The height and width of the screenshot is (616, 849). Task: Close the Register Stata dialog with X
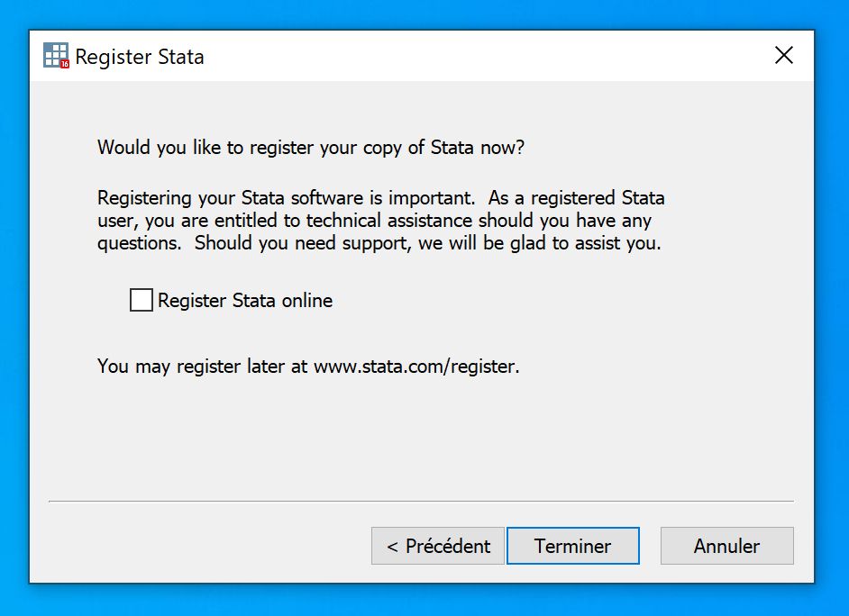pos(784,56)
